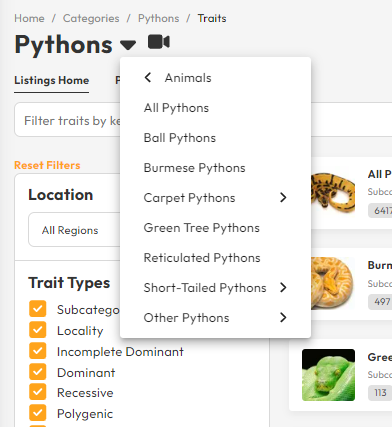Select All Pythons in the menu

click(176, 108)
